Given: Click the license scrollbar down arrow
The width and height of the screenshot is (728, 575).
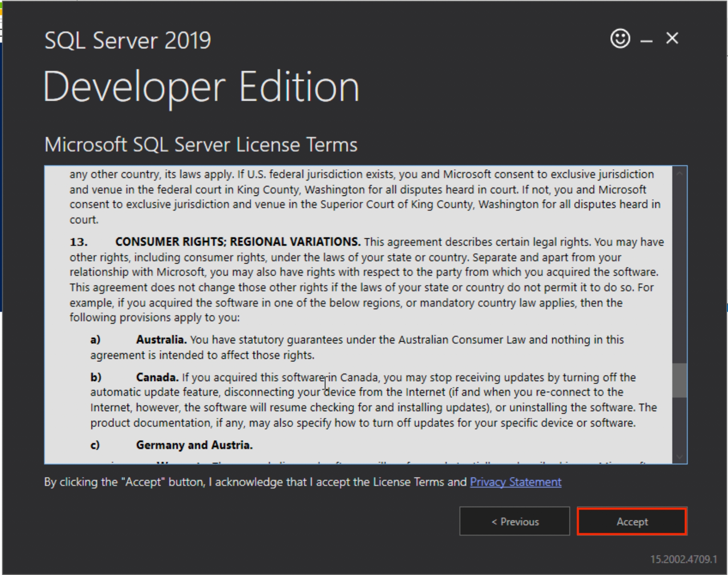Looking at the screenshot, I should click(x=679, y=457).
